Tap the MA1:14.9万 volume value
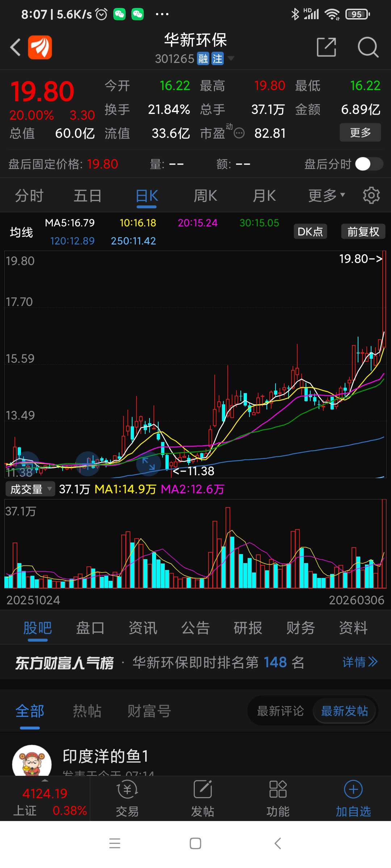This screenshot has width=391, height=868. click(125, 489)
